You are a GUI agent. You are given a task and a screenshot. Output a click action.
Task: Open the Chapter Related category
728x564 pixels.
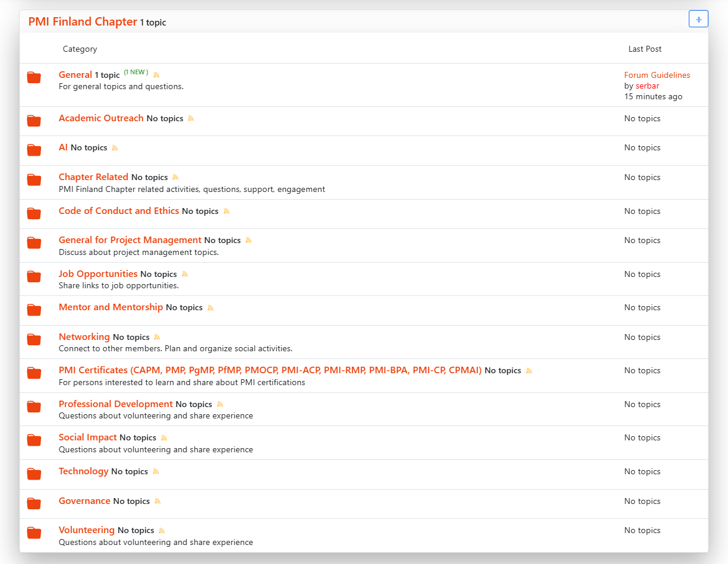click(93, 177)
